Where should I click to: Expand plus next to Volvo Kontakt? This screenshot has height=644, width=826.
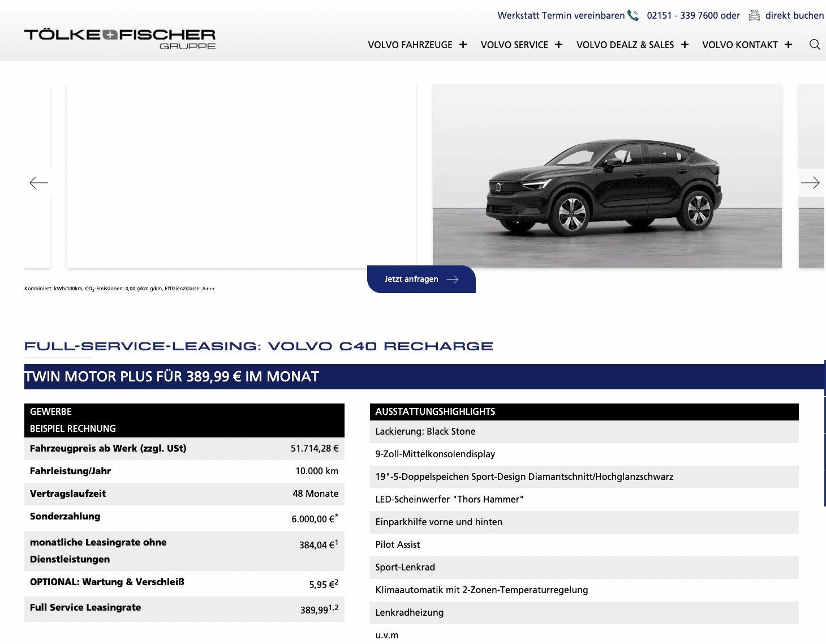pyautogui.click(x=788, y=45)
